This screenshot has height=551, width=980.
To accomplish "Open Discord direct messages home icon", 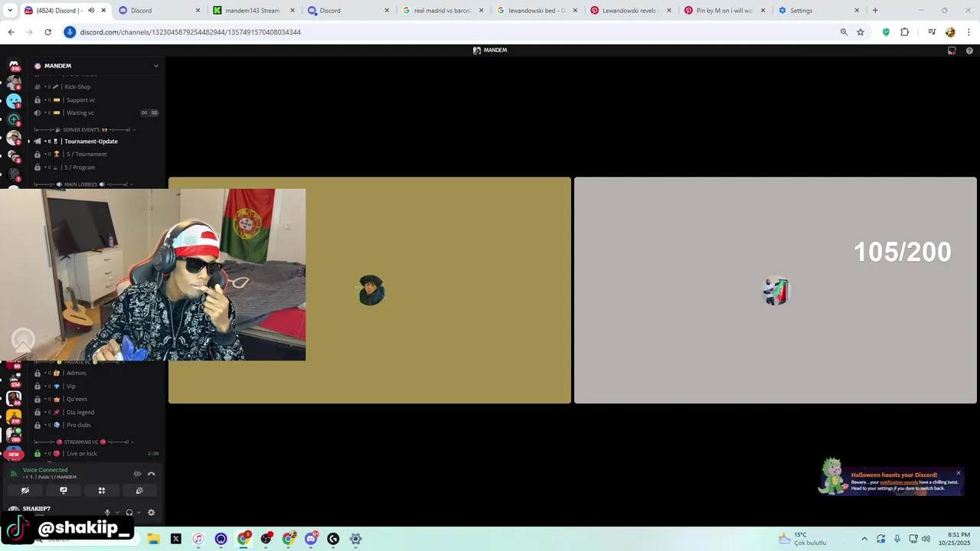I will point(14,66).
